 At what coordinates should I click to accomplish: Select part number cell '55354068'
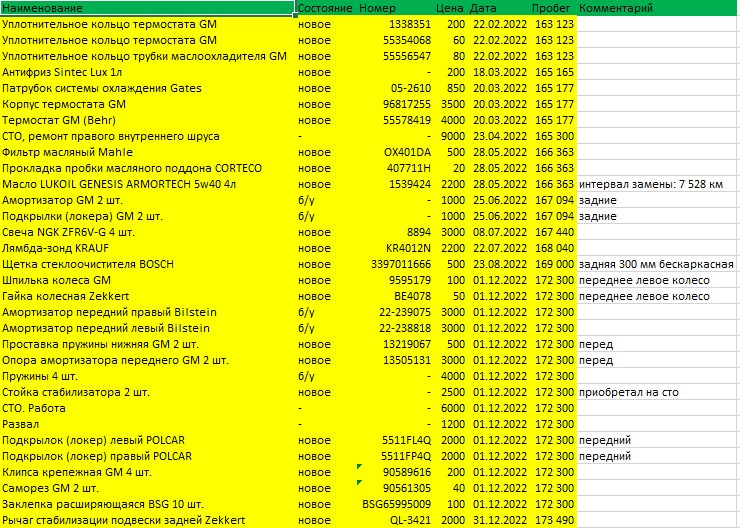[x=395, y=40]
